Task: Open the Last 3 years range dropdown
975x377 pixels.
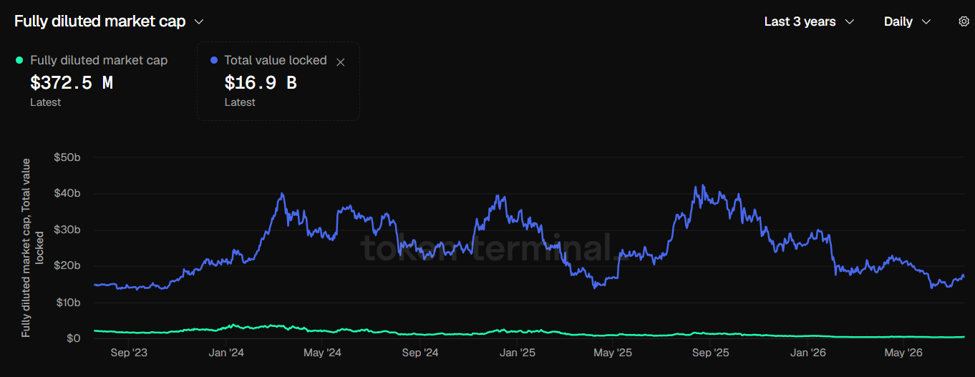Action: pyautogui.click(x=809, y=22)
